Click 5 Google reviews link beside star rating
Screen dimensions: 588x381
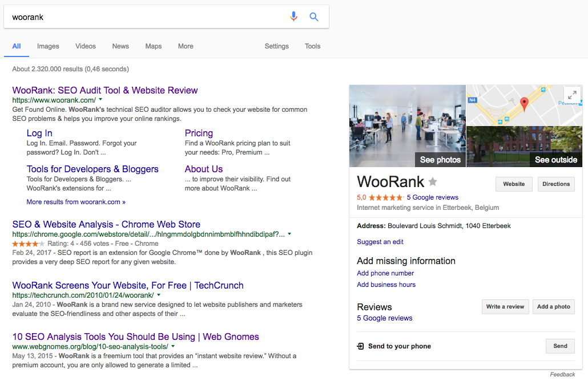(432, 197)
